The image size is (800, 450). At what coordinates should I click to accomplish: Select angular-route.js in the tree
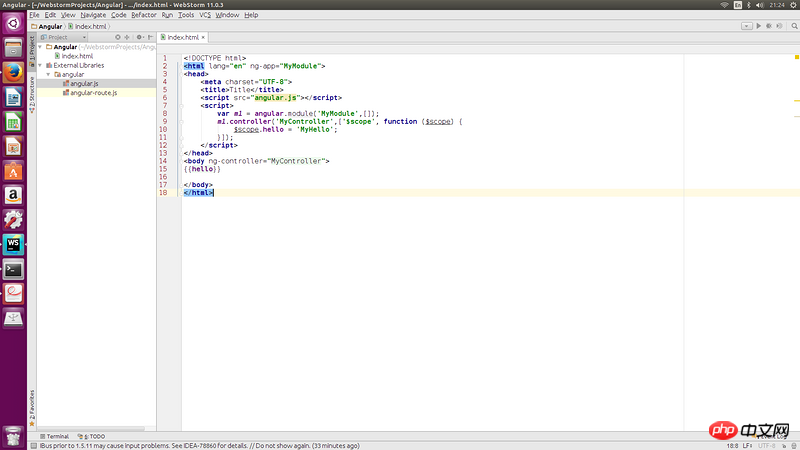point(90,93)
